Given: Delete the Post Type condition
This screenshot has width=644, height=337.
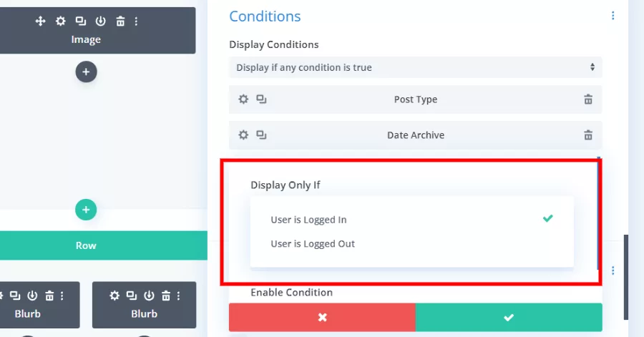Looking at the screenshot, I should [x=588, y=99].
